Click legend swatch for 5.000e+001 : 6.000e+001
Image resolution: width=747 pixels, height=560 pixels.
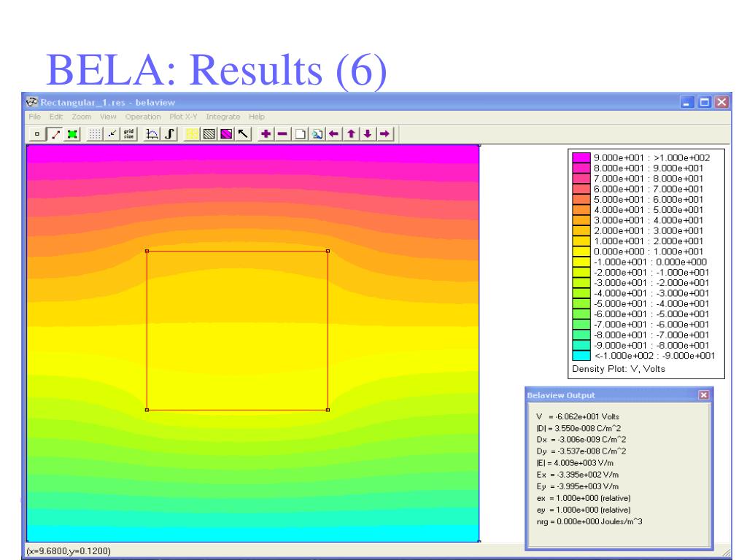click(x=581, y=200)
